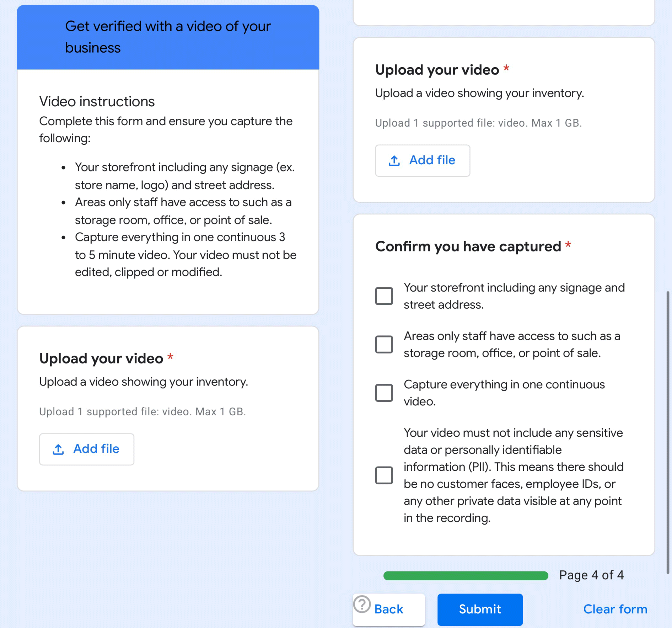Check the no sensitive data or PII checkbox
Screen dimensions: 672x628
click(x=384, y=475)
